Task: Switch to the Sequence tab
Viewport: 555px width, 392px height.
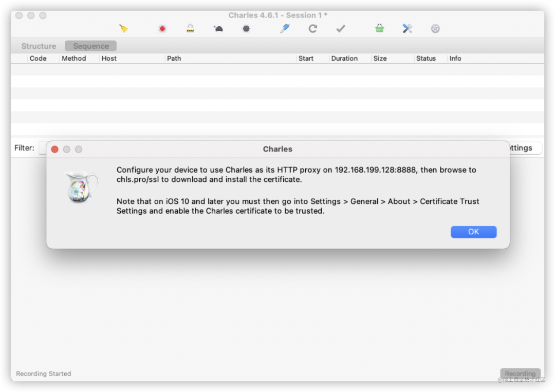Action: tap(91, 46)
